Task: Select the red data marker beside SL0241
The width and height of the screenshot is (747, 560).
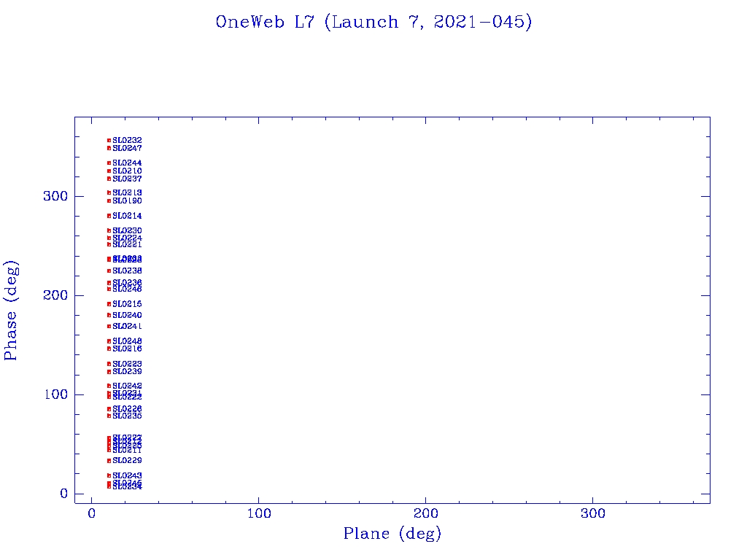Action: click(x=109, y=326)
